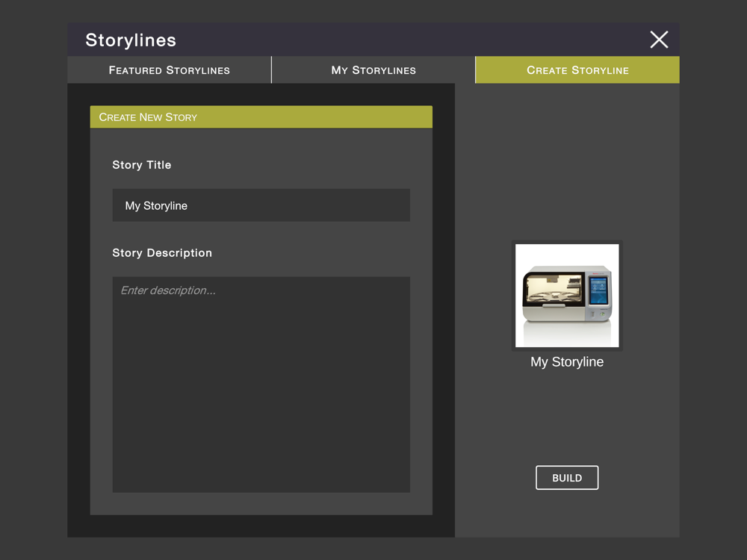Screen dimensions: 747x560
Task: Close the Storylines dialog with the X
Action: coord(659,40)
